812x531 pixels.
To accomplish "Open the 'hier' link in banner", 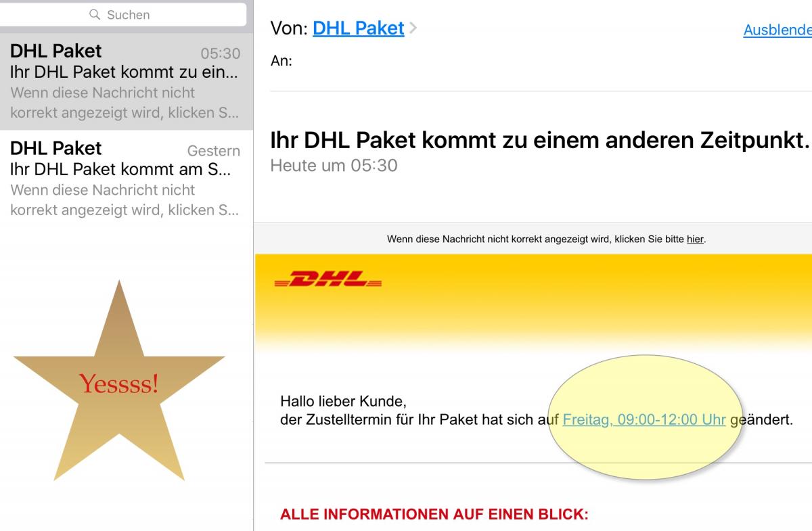I will pos(695,239).
